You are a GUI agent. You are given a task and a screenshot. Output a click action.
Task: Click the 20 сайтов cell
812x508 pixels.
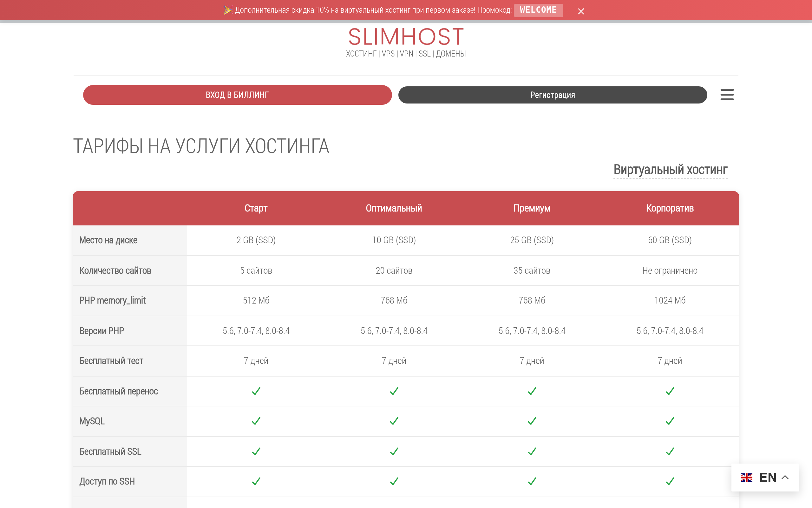[394, 271]
